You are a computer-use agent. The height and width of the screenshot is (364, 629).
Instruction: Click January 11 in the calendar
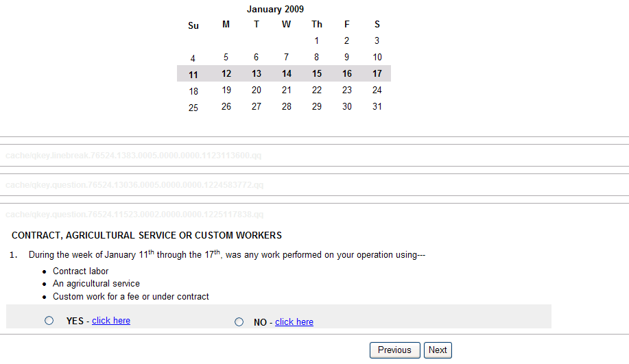tap(193, 74)
